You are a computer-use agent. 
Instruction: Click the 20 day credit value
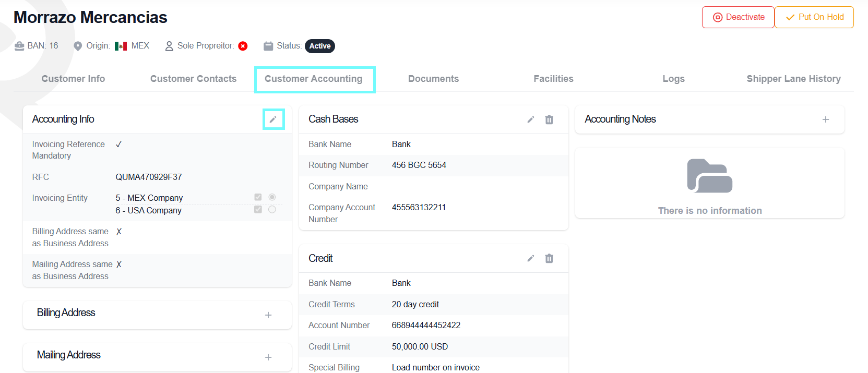415,305
